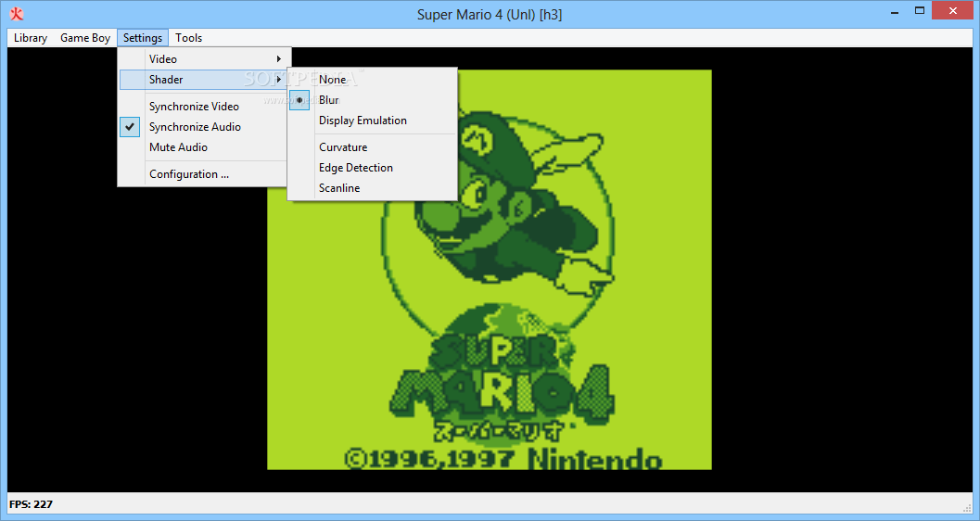The height and width of the screenshot is (521, 980).
Task: Close the Super Mario 4 window
Action: pyautogui.click(x=952, y=10)
